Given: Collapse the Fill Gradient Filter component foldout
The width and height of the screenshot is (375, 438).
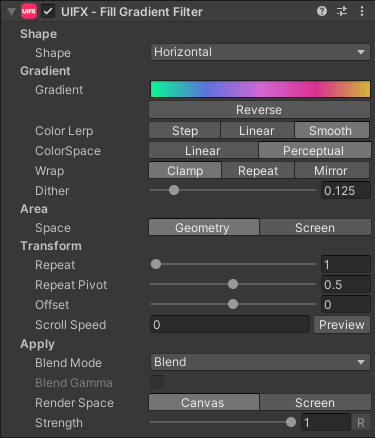Looking at the screenshot, I should (11, 12).
